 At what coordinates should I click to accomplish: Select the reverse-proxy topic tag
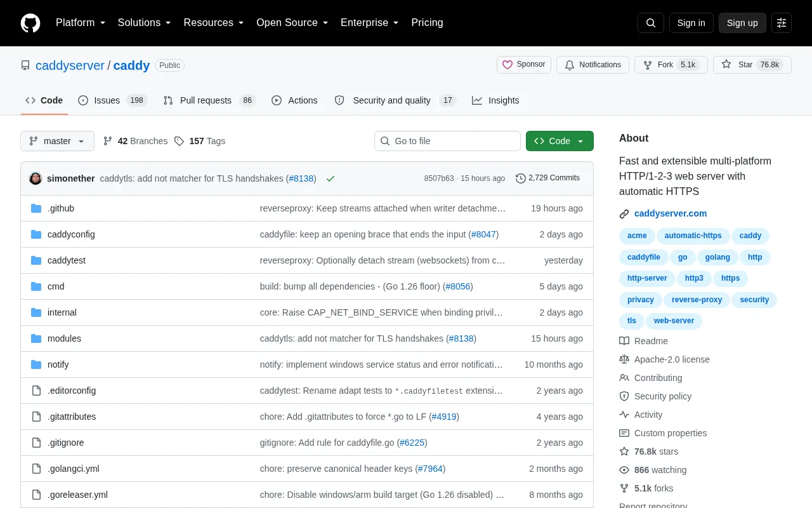(697, 300)
